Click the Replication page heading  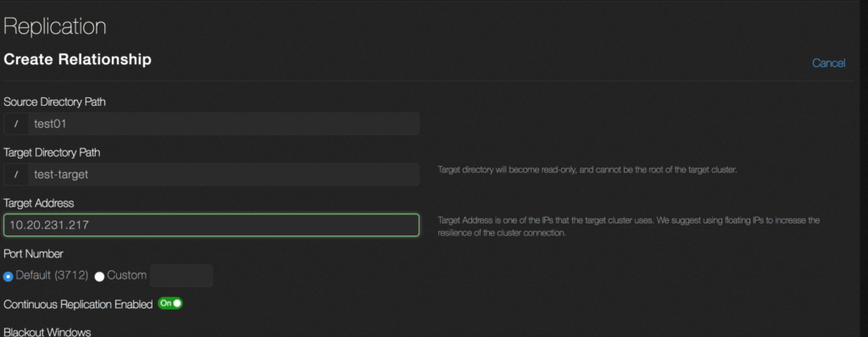[x=55, y=26]
